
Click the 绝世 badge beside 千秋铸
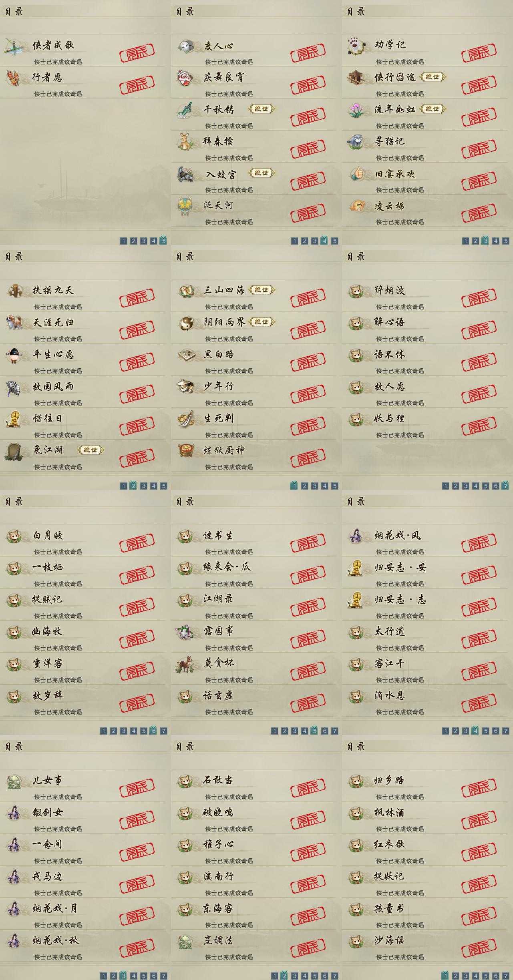pos(262,109)
